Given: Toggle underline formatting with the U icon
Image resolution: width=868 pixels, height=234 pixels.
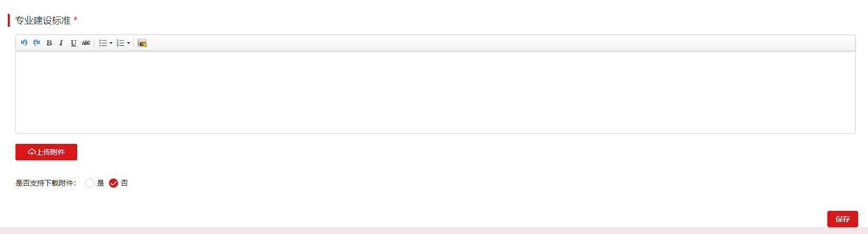Looking at the screenshot, I should (73, 43).
